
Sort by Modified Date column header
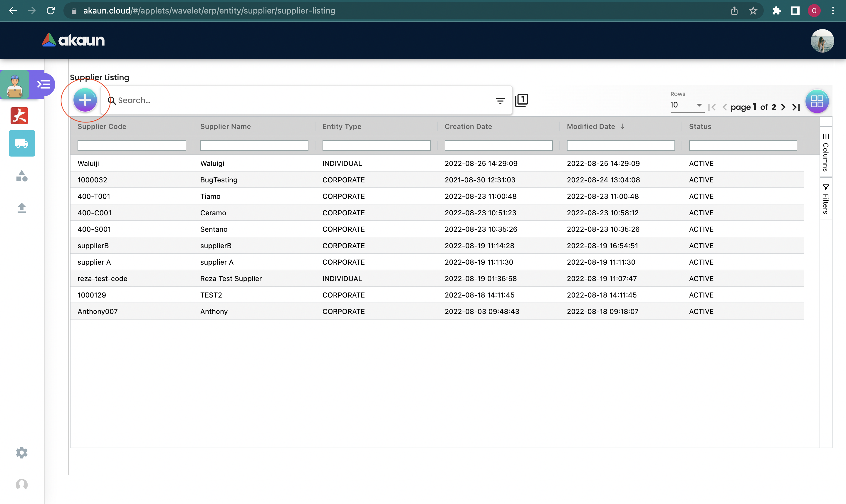(591, 126)
